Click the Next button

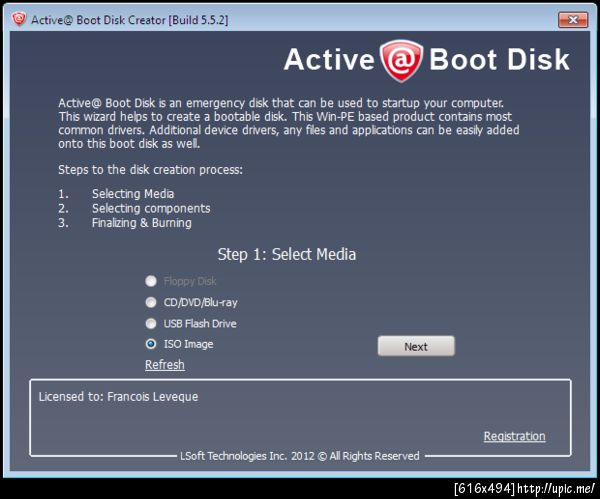click(x=416, y=346)
